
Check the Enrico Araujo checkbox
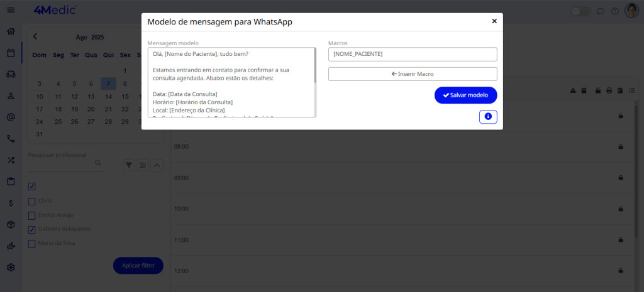31,216
